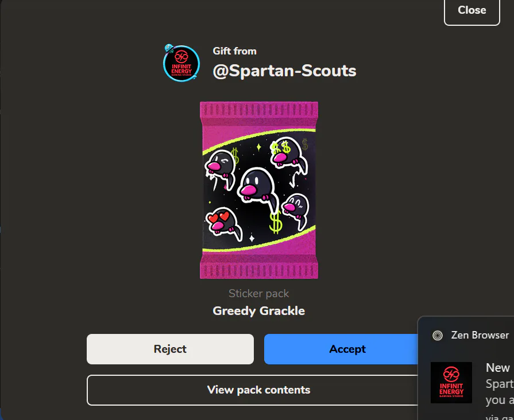Click the big green dollar sign
This screenshot has width=514, height=420.
276,221
